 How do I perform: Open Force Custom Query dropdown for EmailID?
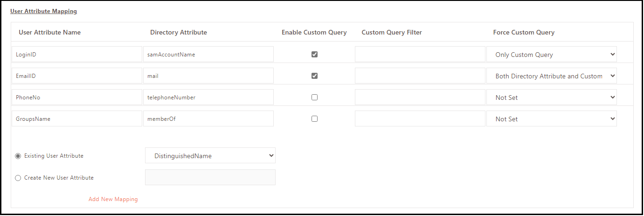(x=551, y=76)
